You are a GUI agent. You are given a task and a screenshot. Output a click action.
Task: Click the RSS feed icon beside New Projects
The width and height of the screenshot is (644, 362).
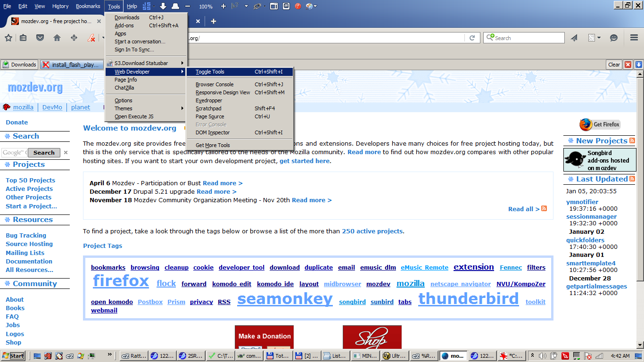[632, 140]
